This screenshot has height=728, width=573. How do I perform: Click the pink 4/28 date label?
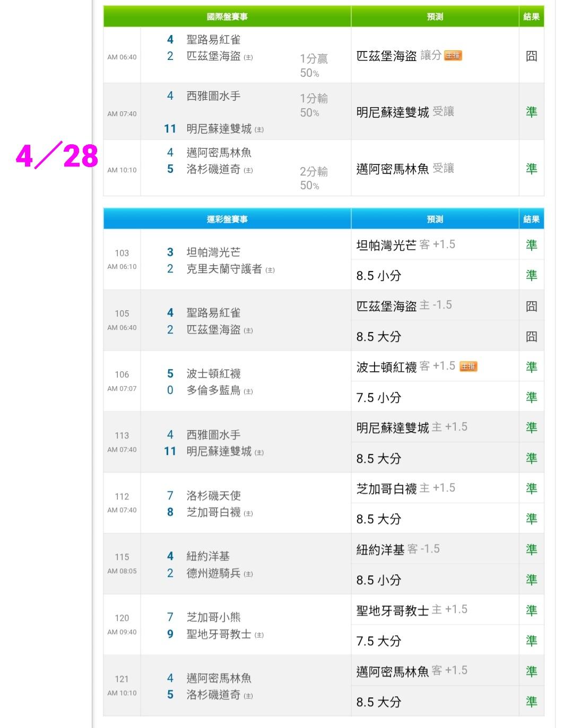coord(57,156)
